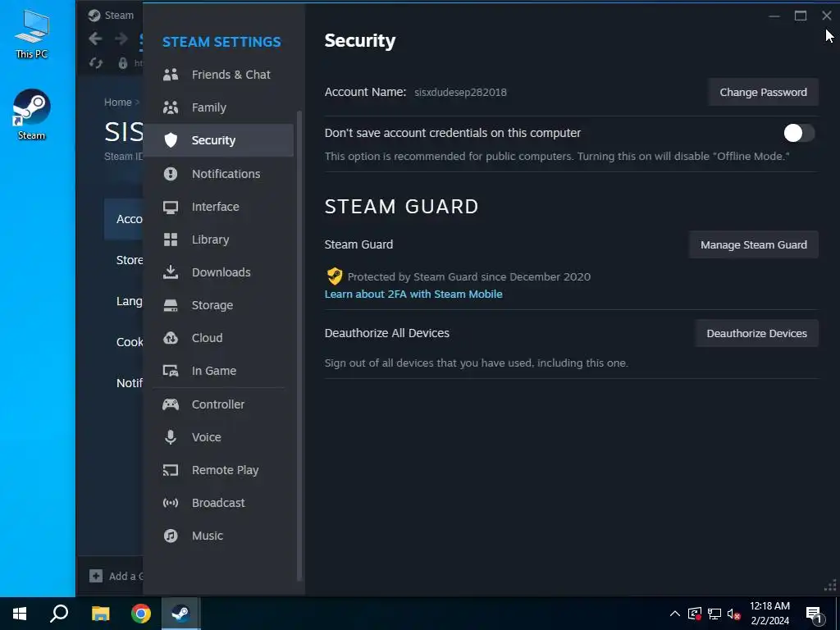Click the back arrow in Steam window
This screenshot has height=630, width=840.
tap(95, 39)
